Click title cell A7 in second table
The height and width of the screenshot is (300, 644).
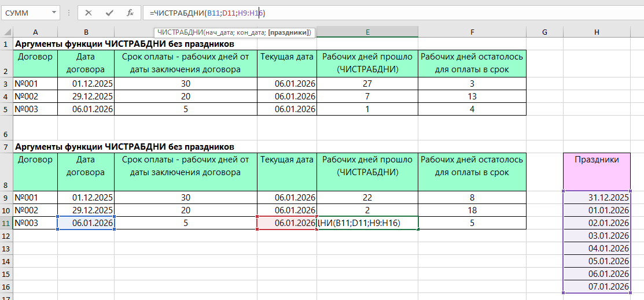124,146
